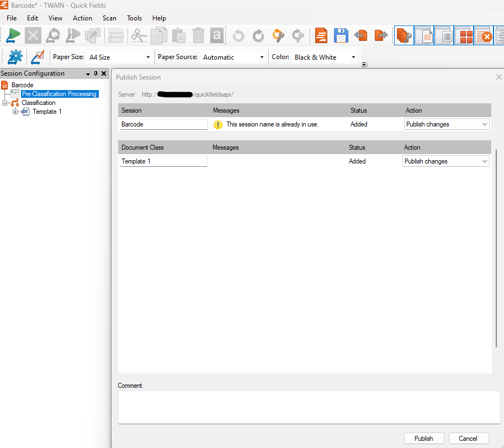Viewport: 504px width, 448px height.
Task: Toggle the Session Configuration pane toolbar button
Action: coord(404,36)
